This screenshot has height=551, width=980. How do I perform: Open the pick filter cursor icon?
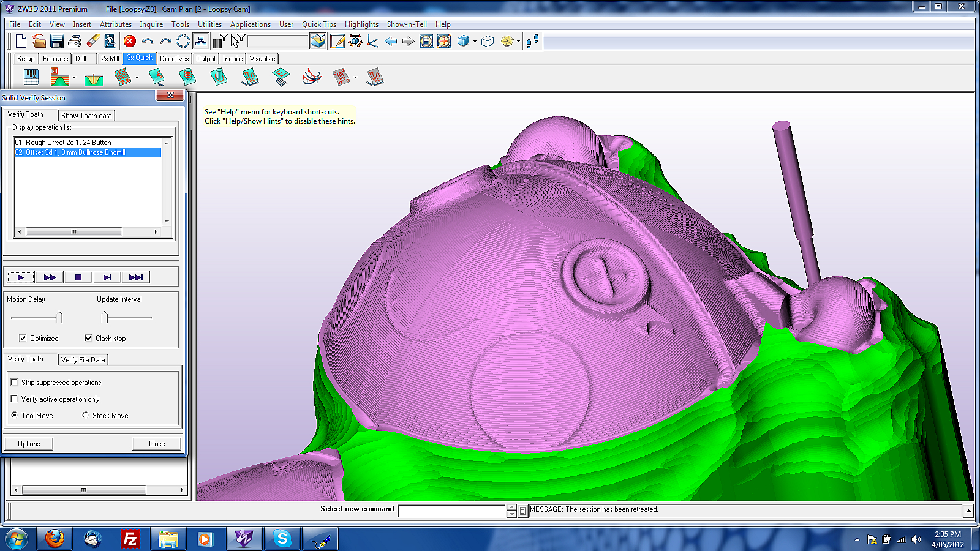tap(238, 41)
